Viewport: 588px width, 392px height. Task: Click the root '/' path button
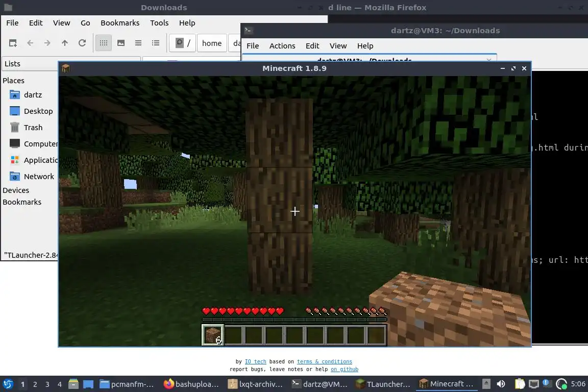coord(182,43)
